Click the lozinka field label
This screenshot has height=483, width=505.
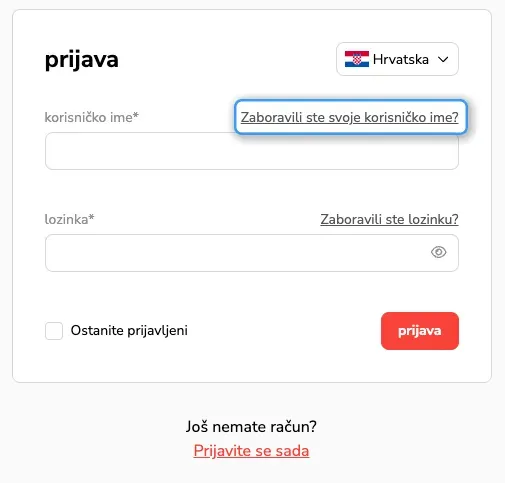[x=66, y=219]
